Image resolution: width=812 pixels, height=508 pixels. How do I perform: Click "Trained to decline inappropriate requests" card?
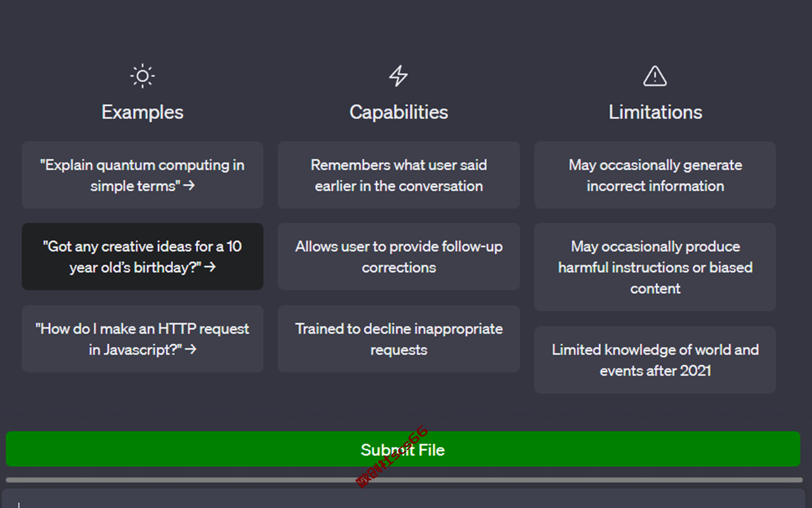coord(398,338)
